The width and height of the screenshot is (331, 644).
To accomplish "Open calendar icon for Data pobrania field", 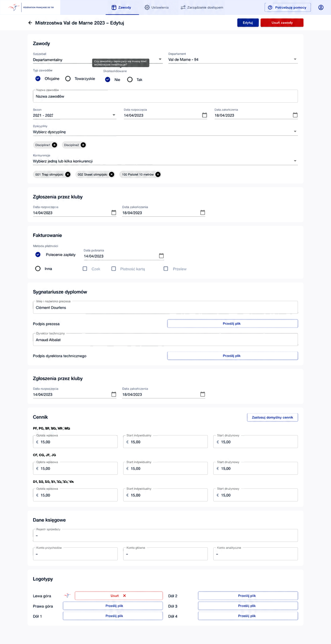I will pyautogui.click(x=161, y=256).
